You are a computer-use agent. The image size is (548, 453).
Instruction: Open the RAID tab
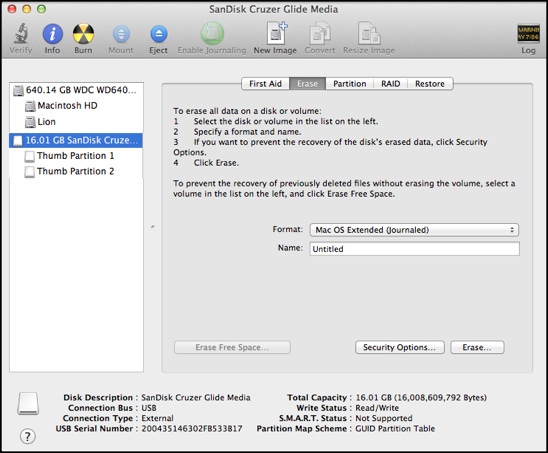[x=390, y=84]
